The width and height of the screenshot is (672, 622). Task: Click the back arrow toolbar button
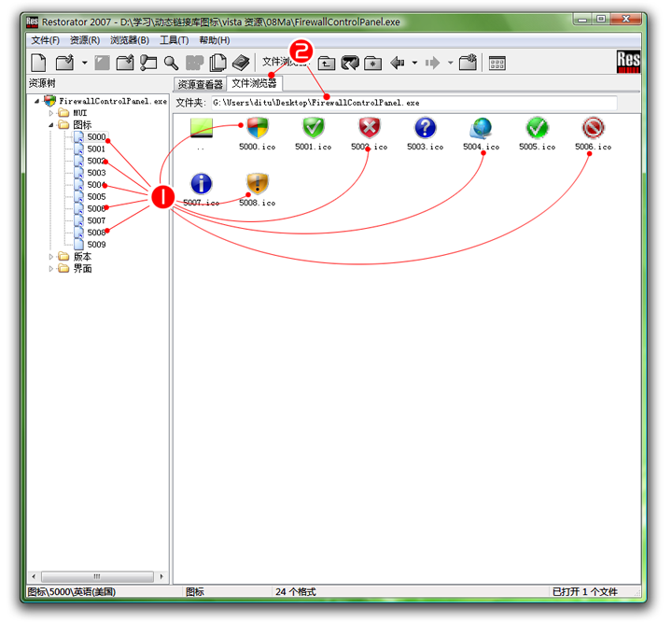pos(398,63)
